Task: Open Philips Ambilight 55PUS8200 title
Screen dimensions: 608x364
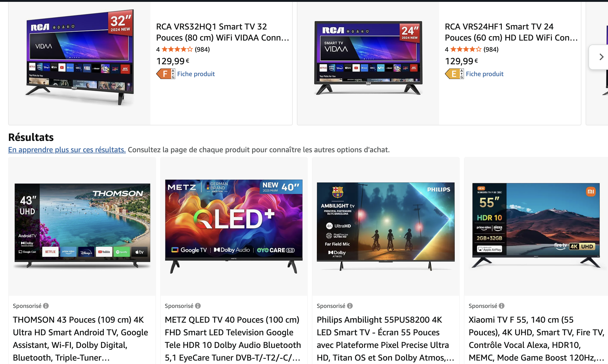Action: click(x=385, y=339)
